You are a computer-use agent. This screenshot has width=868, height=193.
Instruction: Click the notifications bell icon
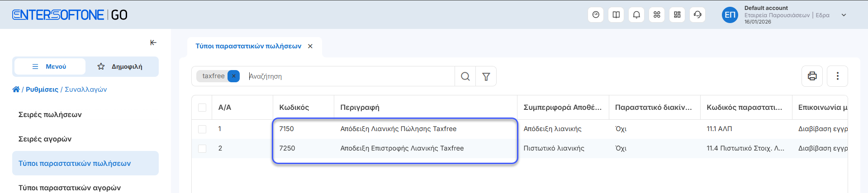tap(636, 15)
